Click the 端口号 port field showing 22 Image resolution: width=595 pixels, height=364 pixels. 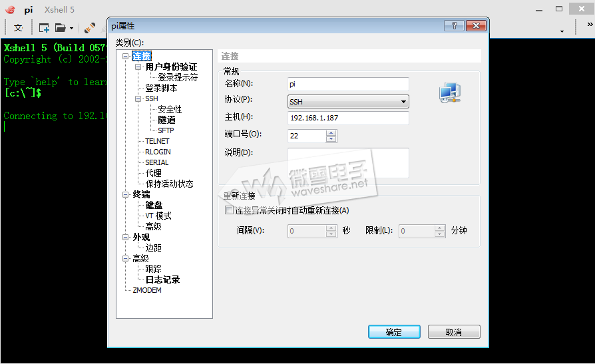307,136
